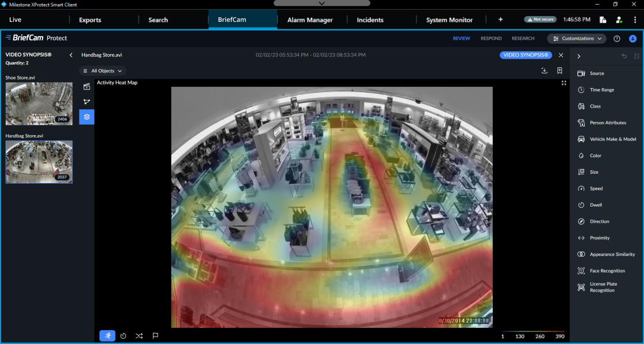Click the bookmark icon above the video
644x344 pixels.
(x=559, y=71)
